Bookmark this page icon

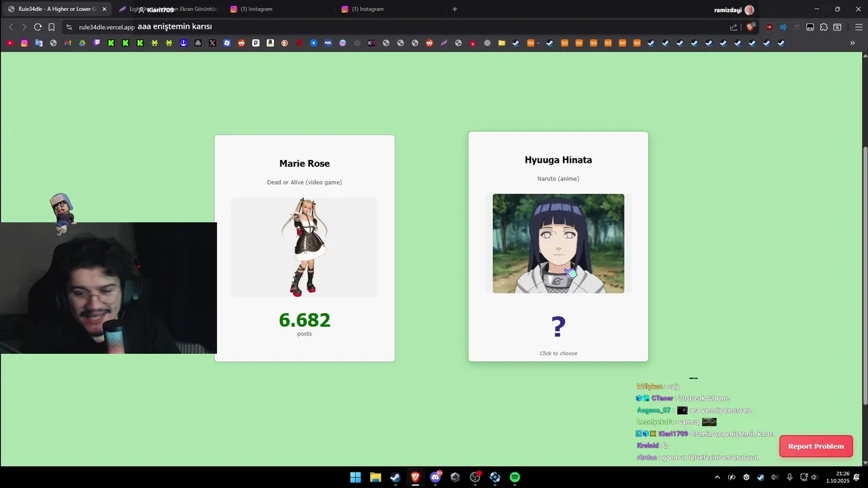[52, 27]
